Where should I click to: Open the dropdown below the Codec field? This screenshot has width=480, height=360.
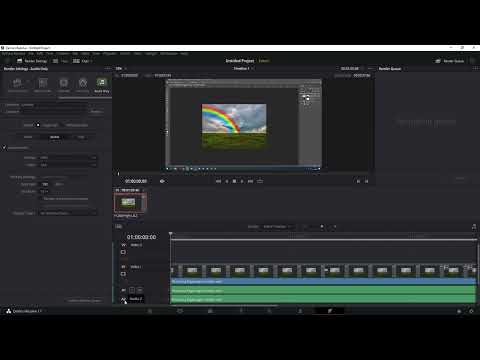tap(68, 165)
